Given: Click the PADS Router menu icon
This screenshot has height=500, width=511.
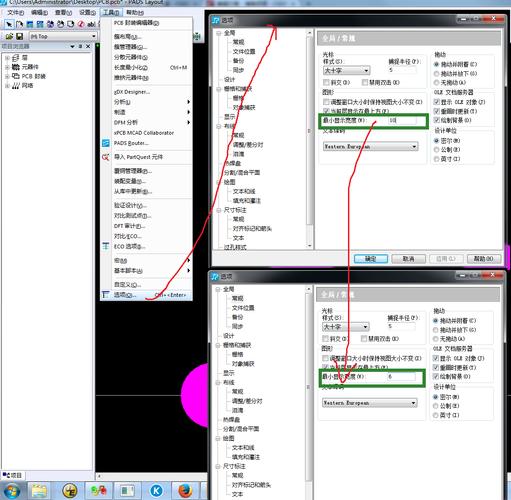Looking at the screenshot, I should pos(106,143).
